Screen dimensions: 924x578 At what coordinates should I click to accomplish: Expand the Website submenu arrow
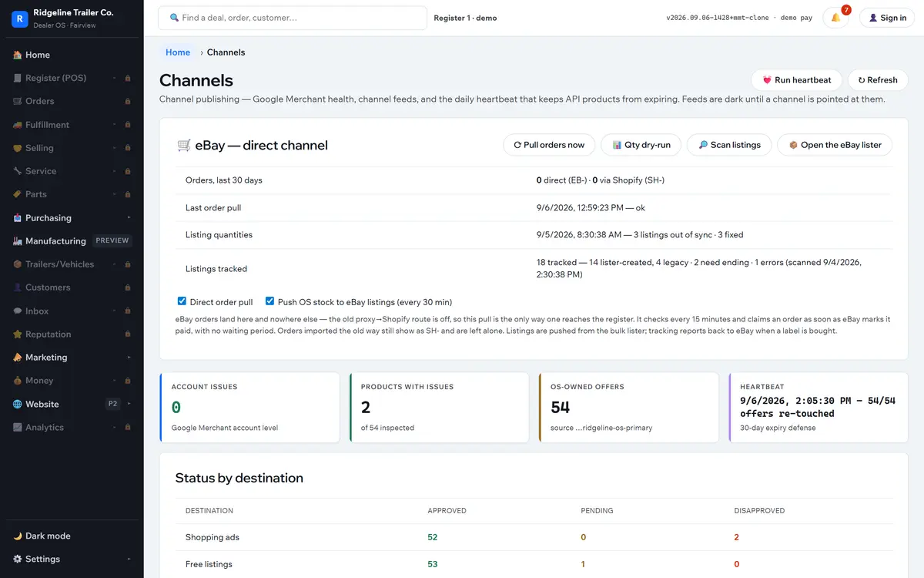coord(129,404)
